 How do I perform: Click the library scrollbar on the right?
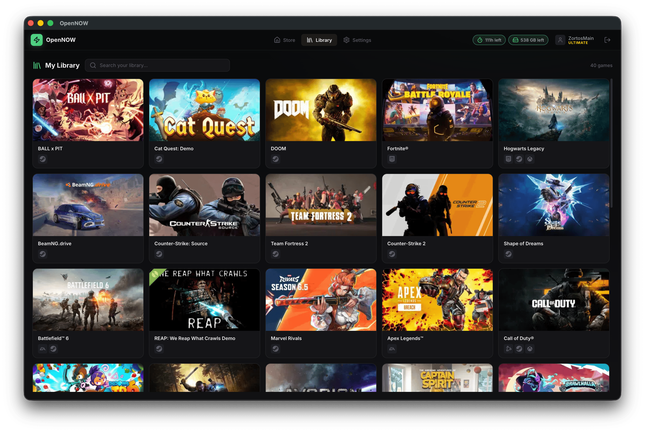pos(612,143)
